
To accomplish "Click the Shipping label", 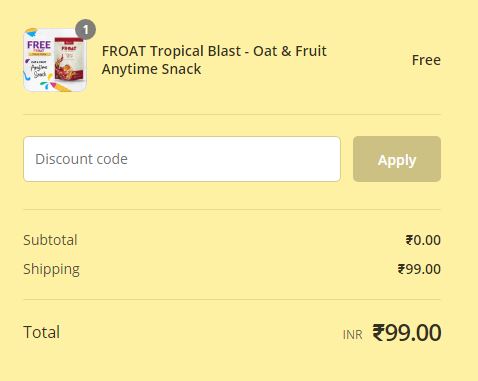I will click(x=51, y=269).
